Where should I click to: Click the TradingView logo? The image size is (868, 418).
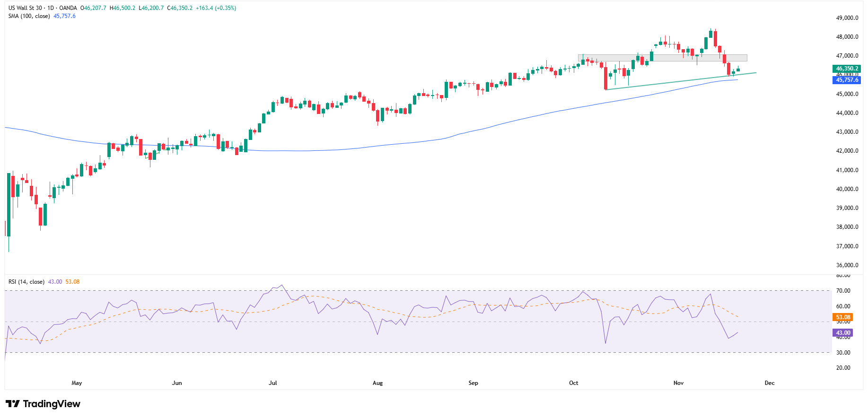point(43,404)
